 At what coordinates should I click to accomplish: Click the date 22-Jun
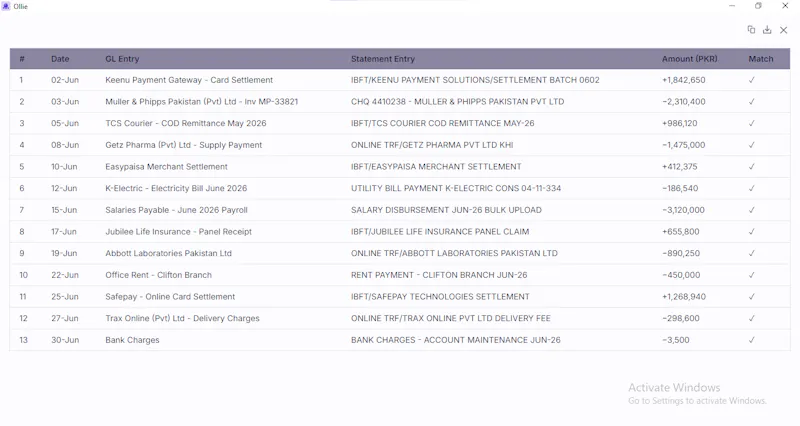(65, 275)
